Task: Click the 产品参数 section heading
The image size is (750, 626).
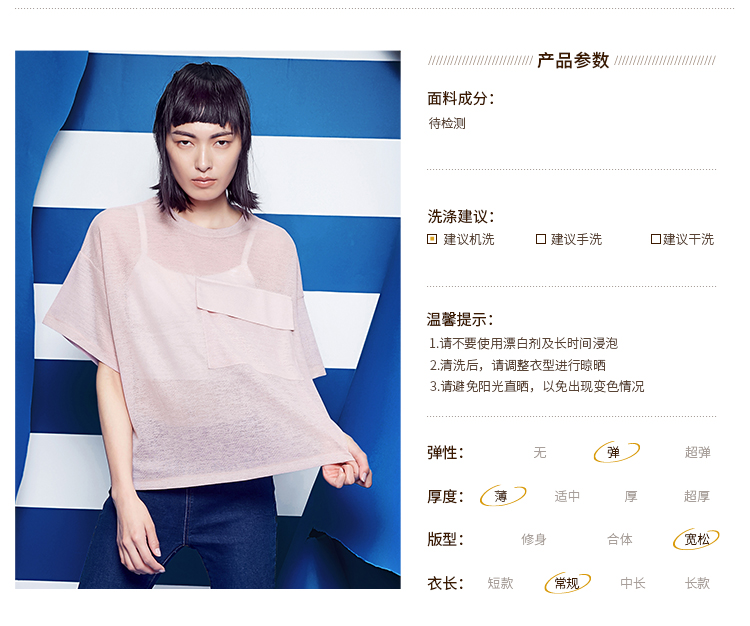Action: click(573, 61)
